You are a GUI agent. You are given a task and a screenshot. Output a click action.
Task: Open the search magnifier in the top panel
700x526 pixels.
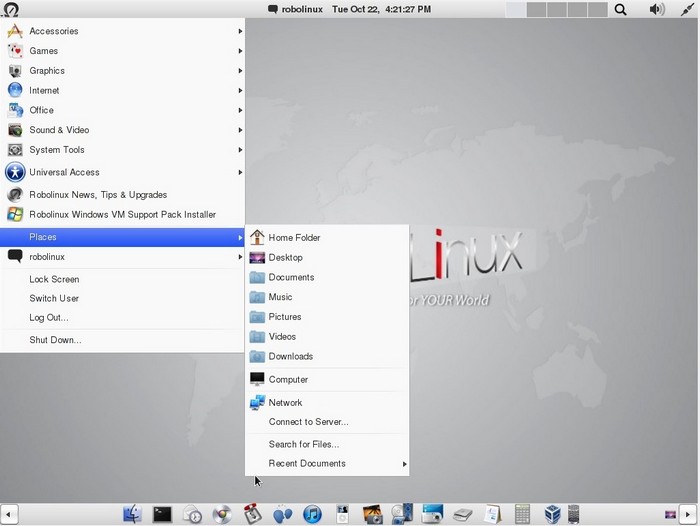coord(620,9)
